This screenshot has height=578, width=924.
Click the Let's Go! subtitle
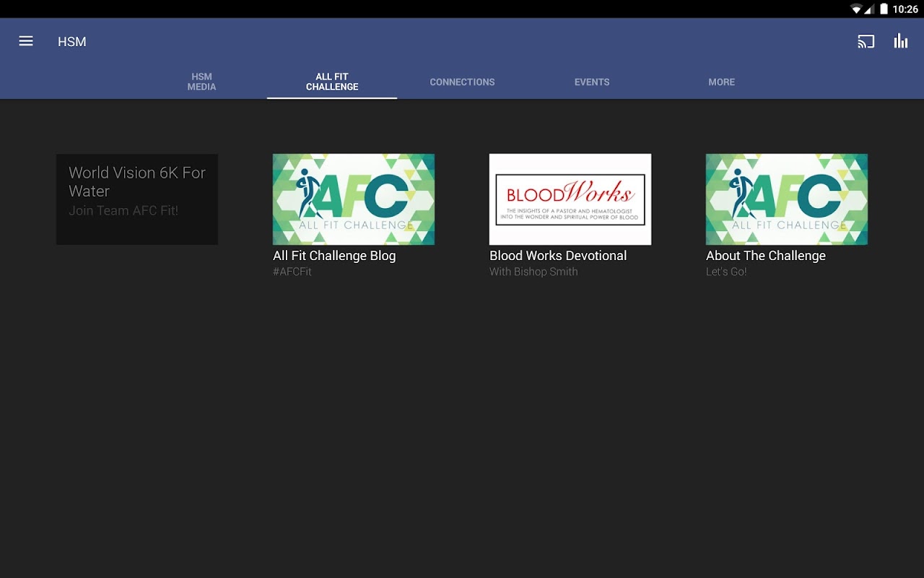coord(726,272)
